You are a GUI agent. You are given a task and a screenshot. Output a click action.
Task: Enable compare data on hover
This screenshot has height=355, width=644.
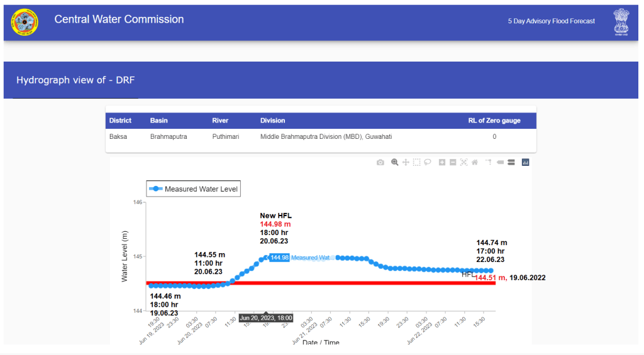(511, 162)
